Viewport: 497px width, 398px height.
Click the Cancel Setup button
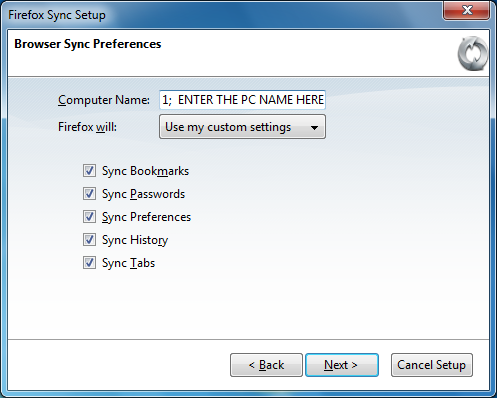click(x=432, y=365)
